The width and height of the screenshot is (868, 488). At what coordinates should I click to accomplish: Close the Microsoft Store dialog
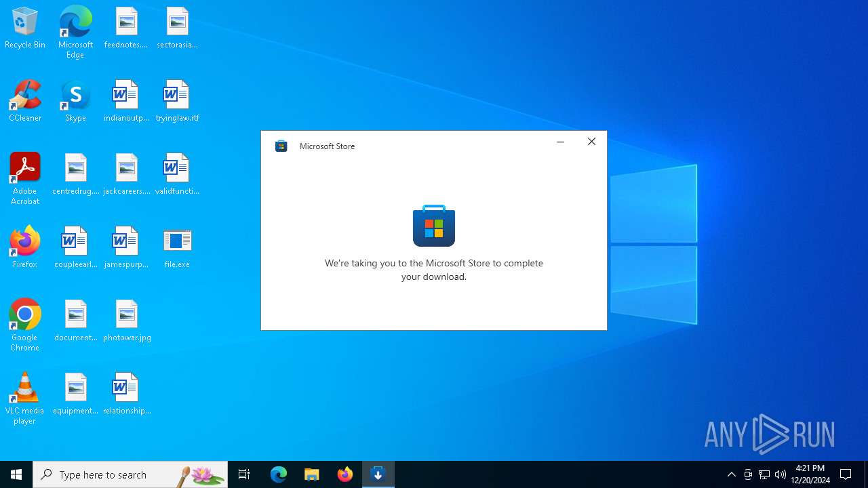[x=591, y=142]
